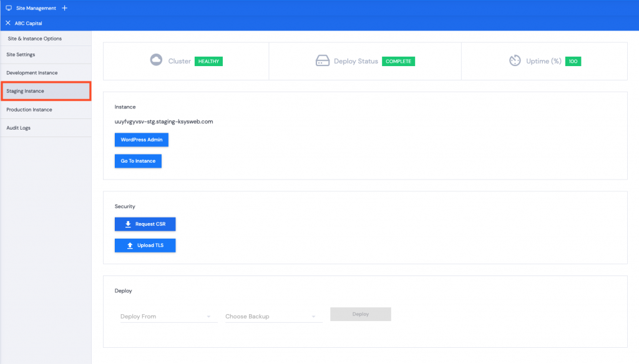This screenshot has height=364, width=639.
Task: Click the Cluster cloud icon
Action: click(156, 60)
